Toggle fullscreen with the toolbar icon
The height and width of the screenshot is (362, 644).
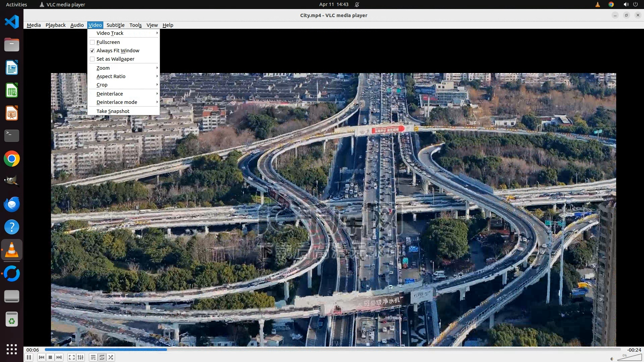71,357
